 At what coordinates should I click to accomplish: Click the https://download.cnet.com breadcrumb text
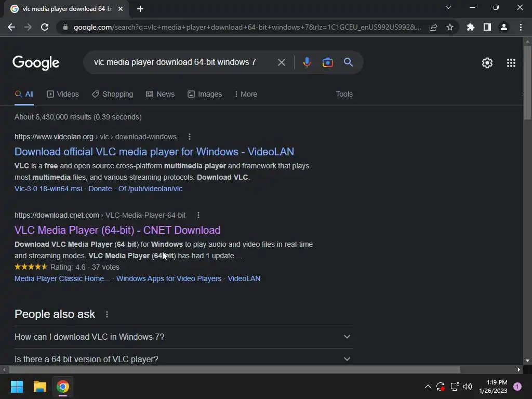57,215
